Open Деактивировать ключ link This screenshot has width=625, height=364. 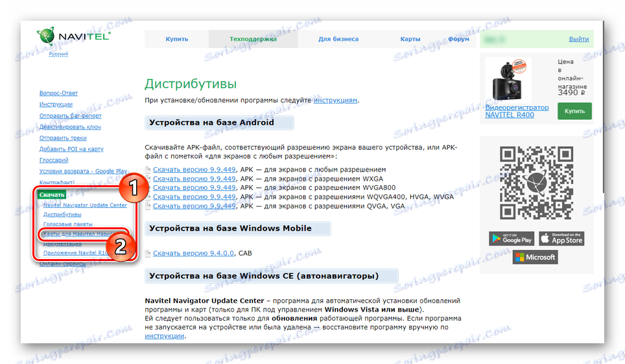coord(70,127)
